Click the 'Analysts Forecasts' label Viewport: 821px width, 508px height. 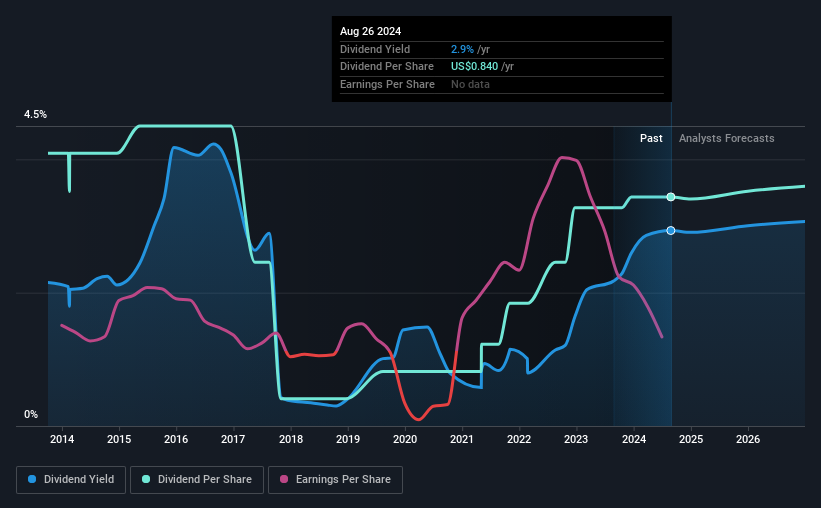pyautogui.click(x=726, y=138)
